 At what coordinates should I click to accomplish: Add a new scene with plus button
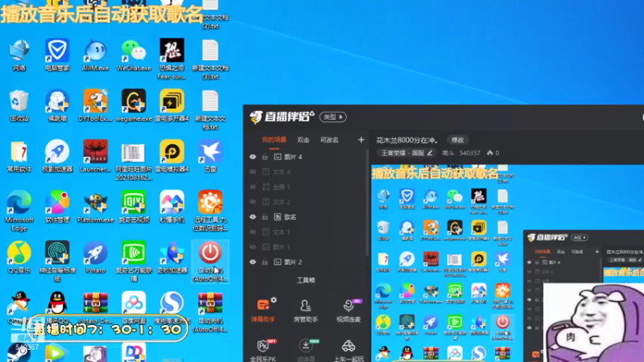[x=361, y=140]
